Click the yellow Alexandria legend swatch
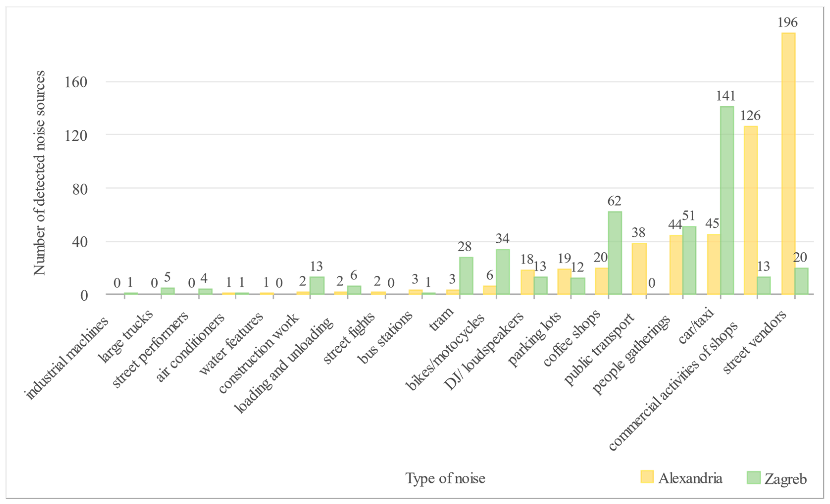This screenshot has height=504, width=830. click(647, 477)
